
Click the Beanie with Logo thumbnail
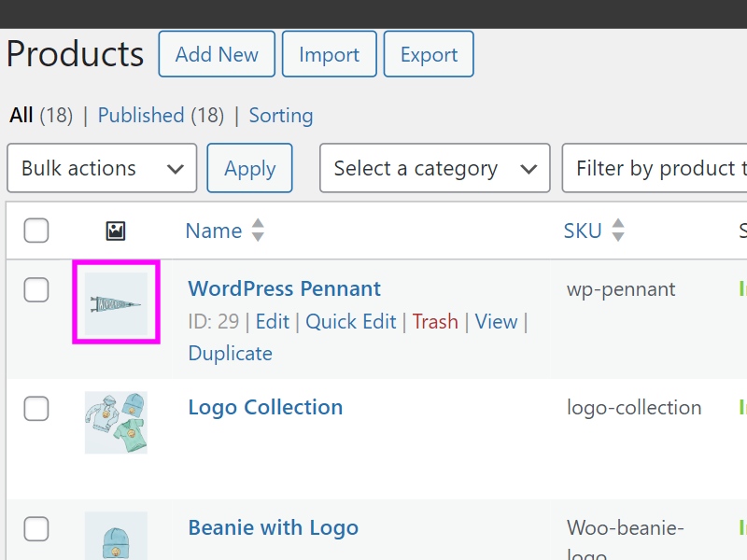[116, 536]
